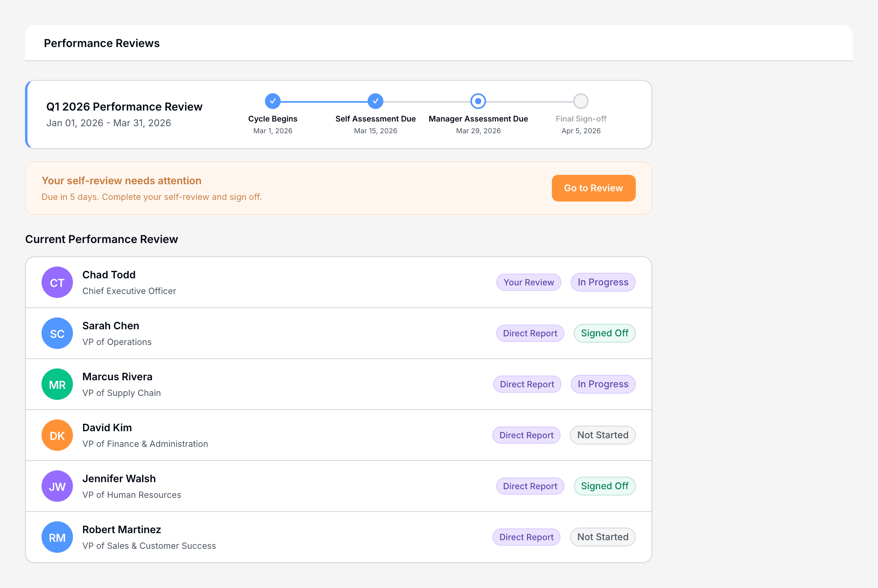The image size is (878, 588).
Task: Click Chad Todd's CT avatar icon
Action: click(x=57, y=282)
